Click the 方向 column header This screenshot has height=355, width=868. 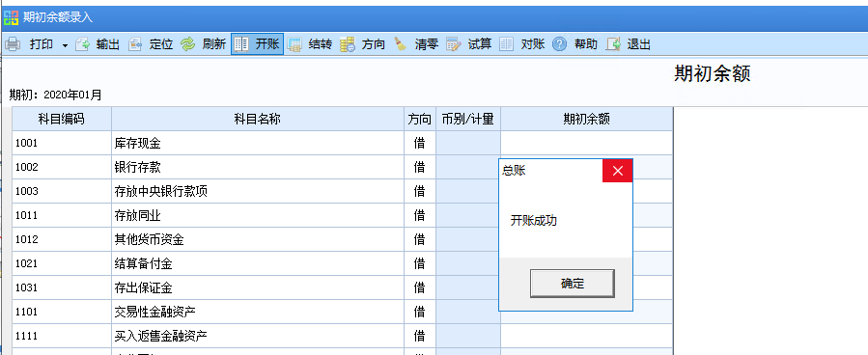point(420,119)
